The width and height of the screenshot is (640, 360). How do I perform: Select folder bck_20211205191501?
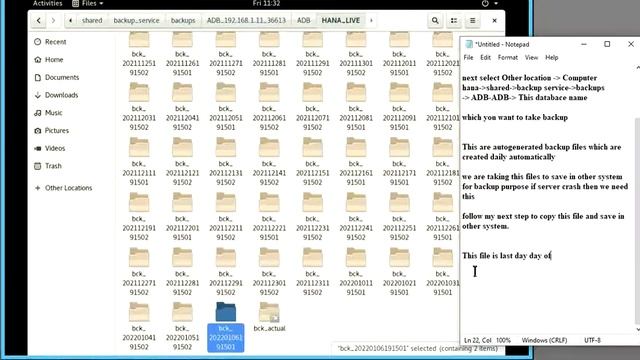pyautogui.click(x=225, y=107)
